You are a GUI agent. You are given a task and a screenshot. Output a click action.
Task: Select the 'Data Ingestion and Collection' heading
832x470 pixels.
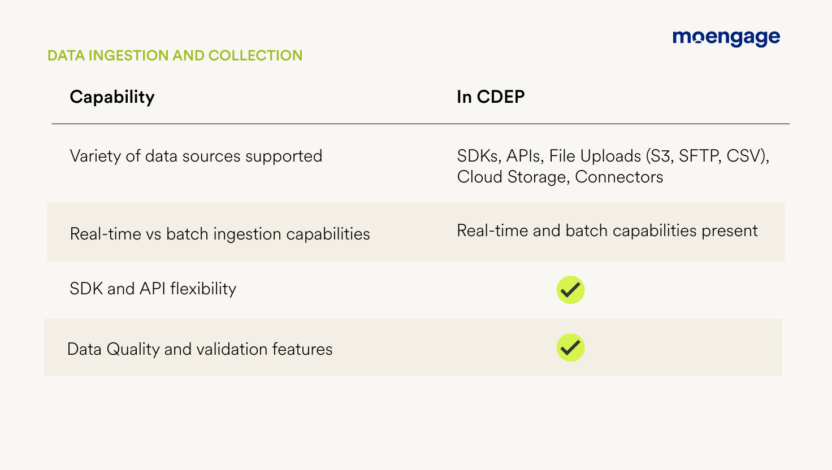click(x=175, y=55)
